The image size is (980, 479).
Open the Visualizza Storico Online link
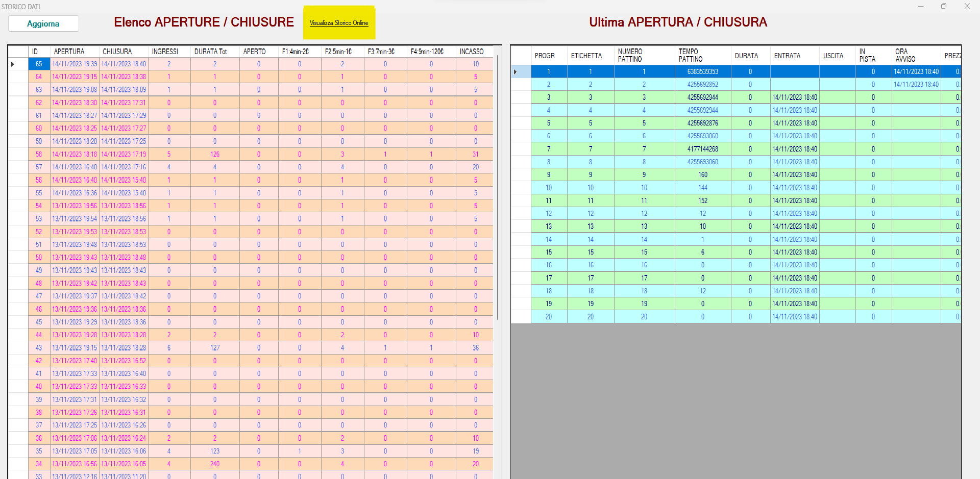339,23
